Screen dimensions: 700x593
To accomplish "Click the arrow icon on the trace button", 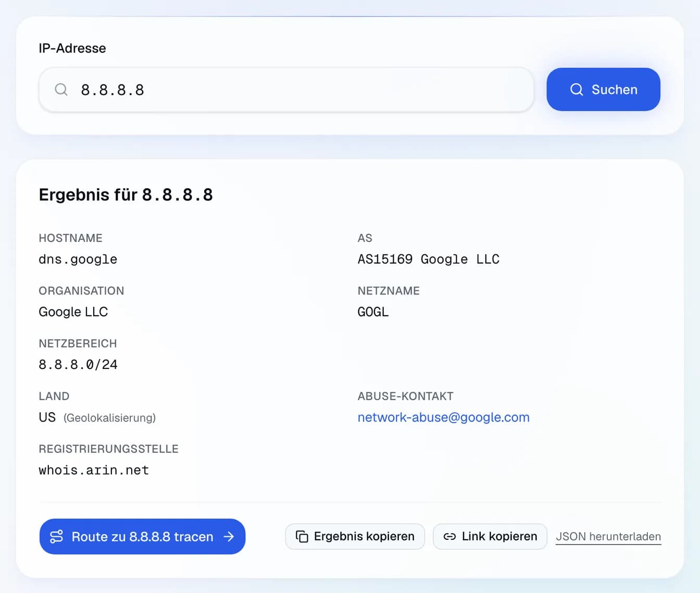I will 229,537.
